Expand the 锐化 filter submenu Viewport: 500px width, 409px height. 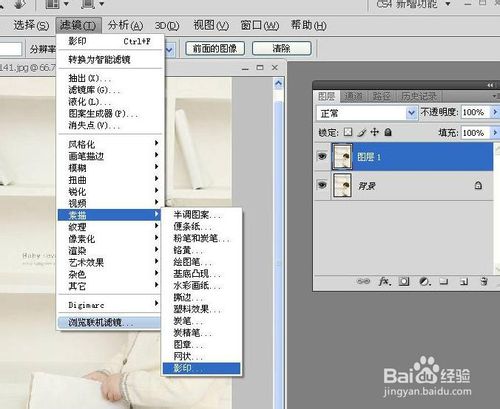pos(110,191)
